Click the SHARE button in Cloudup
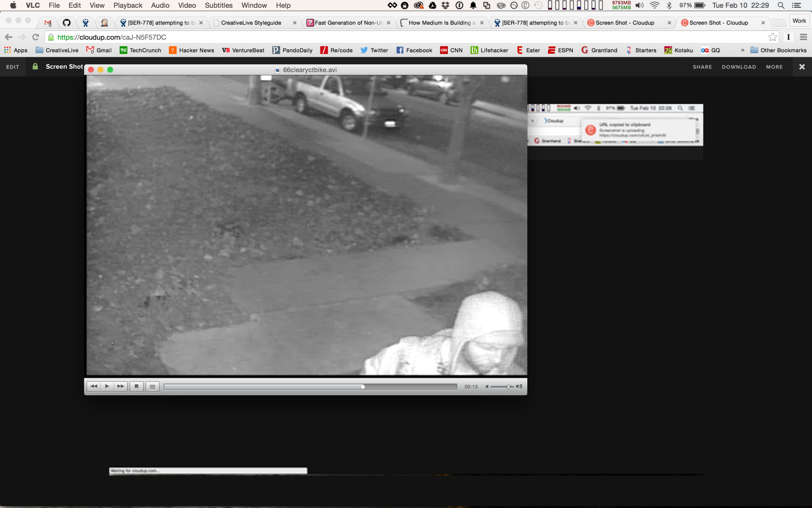 [702, 67]
